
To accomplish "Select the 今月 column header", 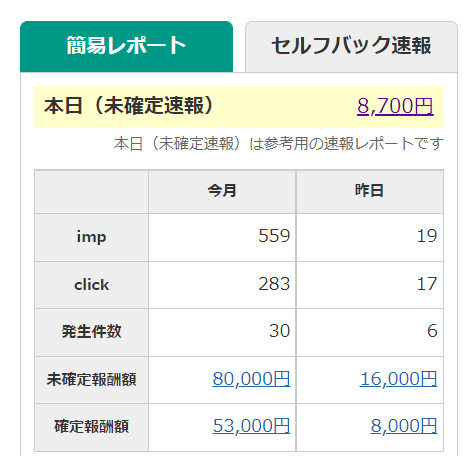I will pos(222,191).
